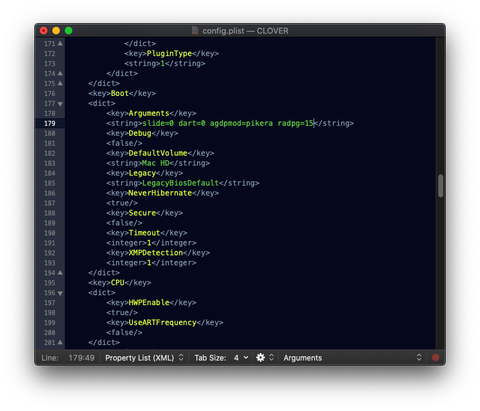Click the config.plist — CLOVER window title
Screen dimensions: 480x411
pos(245,31)
